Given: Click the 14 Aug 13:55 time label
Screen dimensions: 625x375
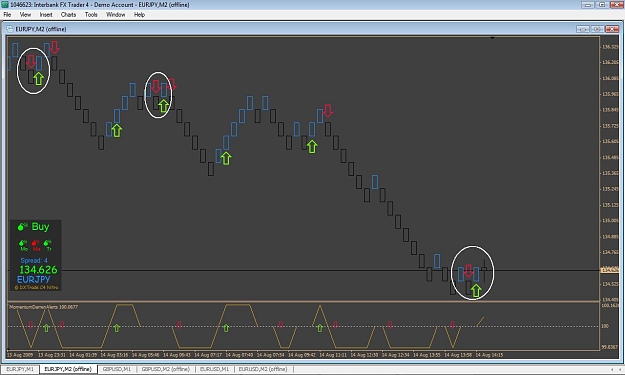Looking at the screenshot, I should (x=427, y=355).
